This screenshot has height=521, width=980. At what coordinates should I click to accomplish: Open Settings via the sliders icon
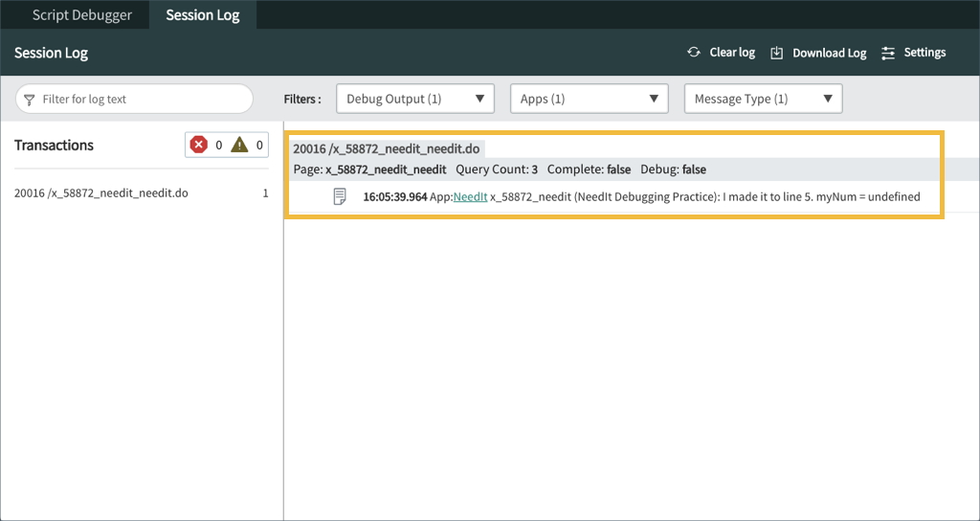889,53
